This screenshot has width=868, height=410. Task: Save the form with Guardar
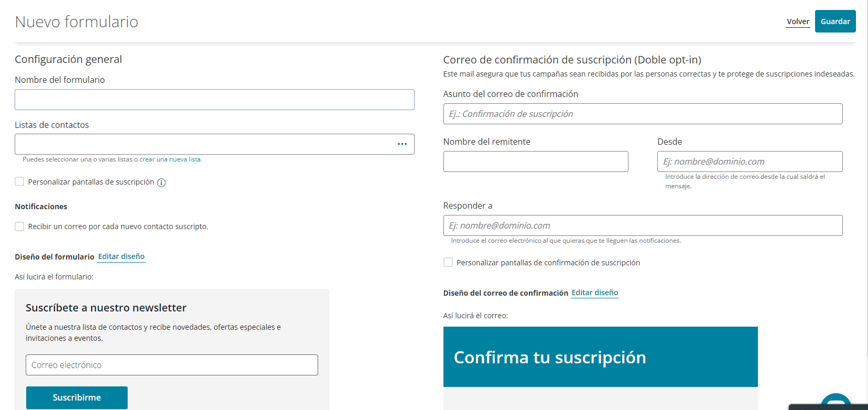836,21
